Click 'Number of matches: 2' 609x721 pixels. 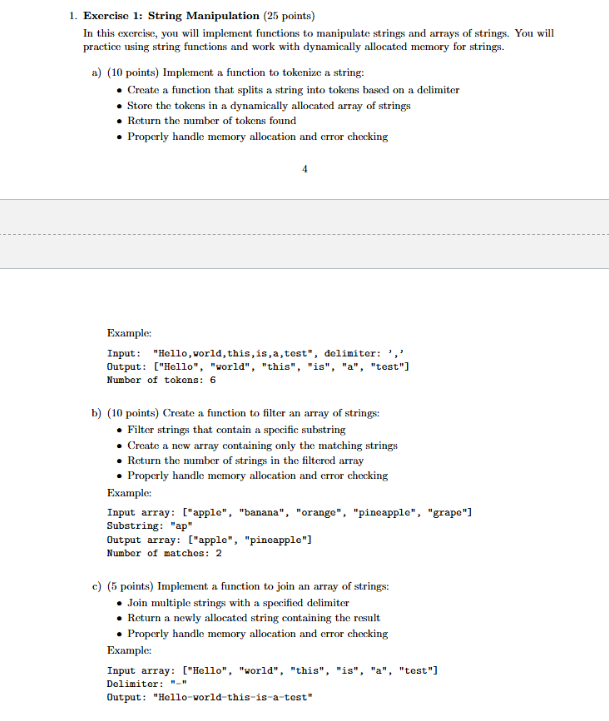pyautogui.click(x=164, y=553)
